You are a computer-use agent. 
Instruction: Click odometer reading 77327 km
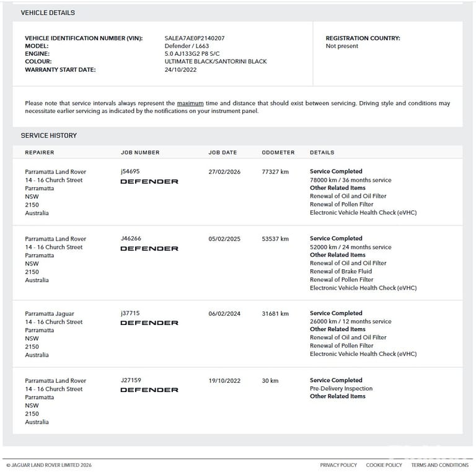275,172
